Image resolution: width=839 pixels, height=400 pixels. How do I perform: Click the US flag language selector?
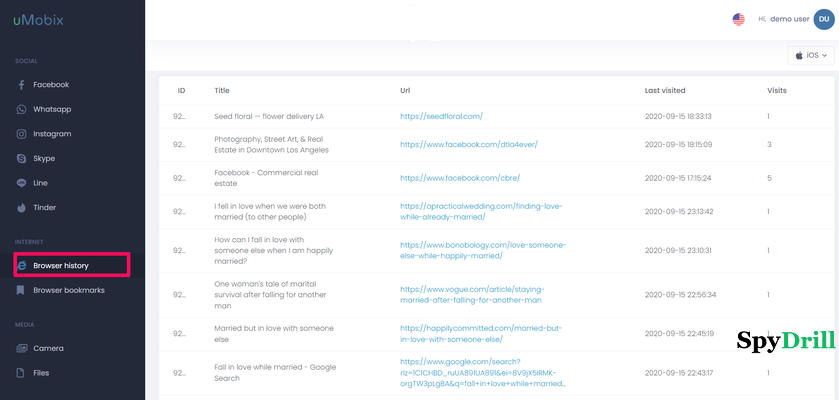point(739,19)
